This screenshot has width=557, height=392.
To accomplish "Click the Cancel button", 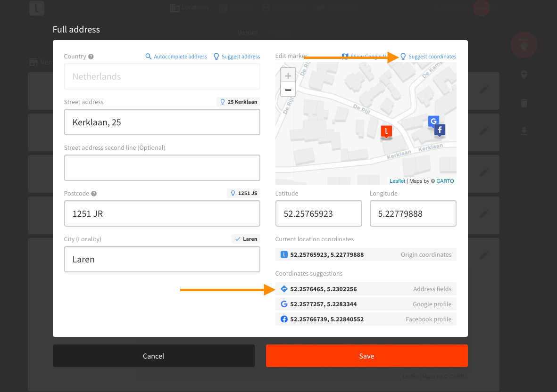I will (x=153, y=356).
